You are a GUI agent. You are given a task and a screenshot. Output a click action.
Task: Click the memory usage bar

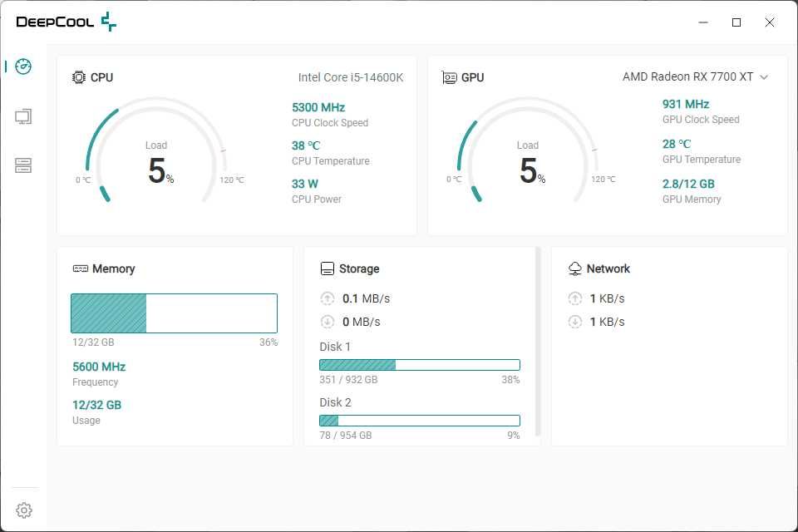[x=174, y=313]
